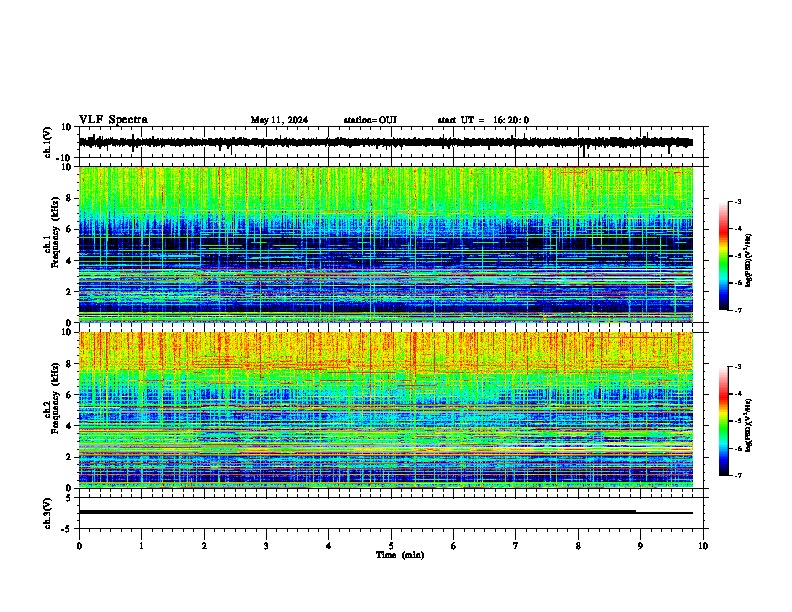Select the "start UT = 16:20:0" header text
The width and height of the screenshot is (792, 612).
(483, 120)
